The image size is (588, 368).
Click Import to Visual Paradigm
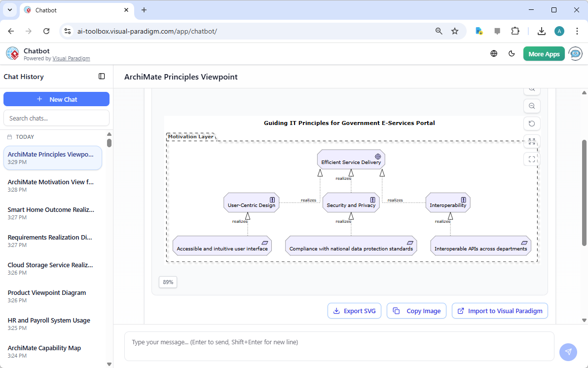(x=500, y=311)
